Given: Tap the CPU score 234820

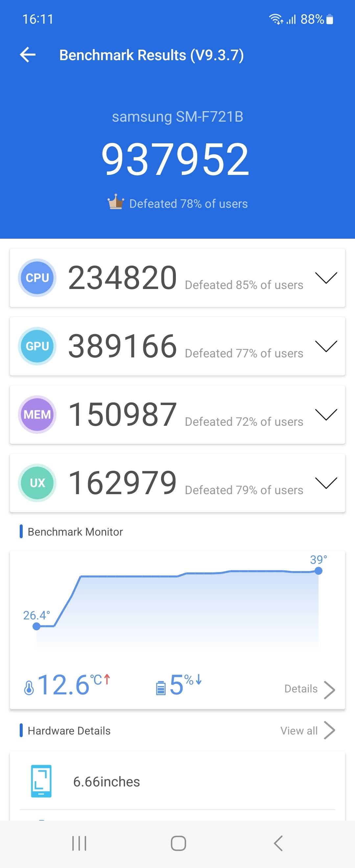Looking at the screenshot, I should point(123,277).
